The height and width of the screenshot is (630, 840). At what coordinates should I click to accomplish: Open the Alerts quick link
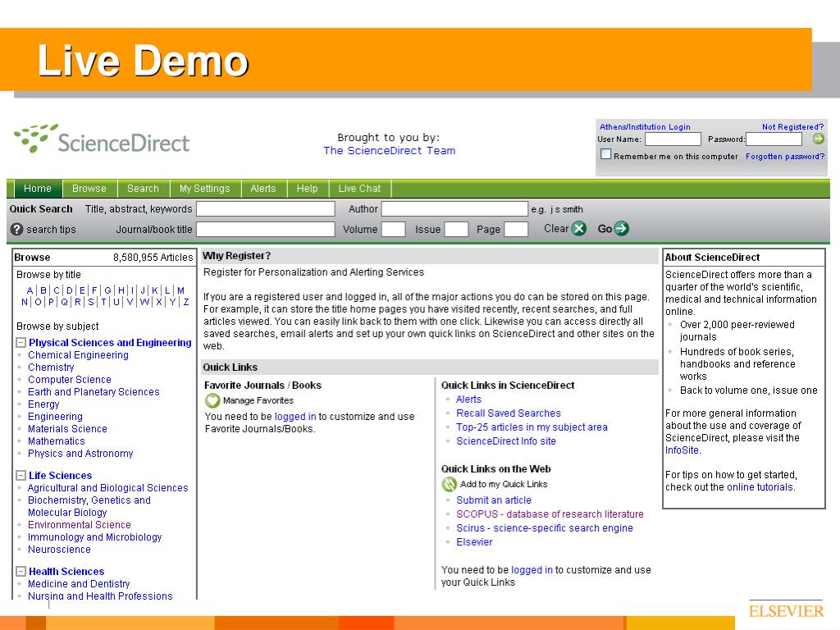click(468, 399)
